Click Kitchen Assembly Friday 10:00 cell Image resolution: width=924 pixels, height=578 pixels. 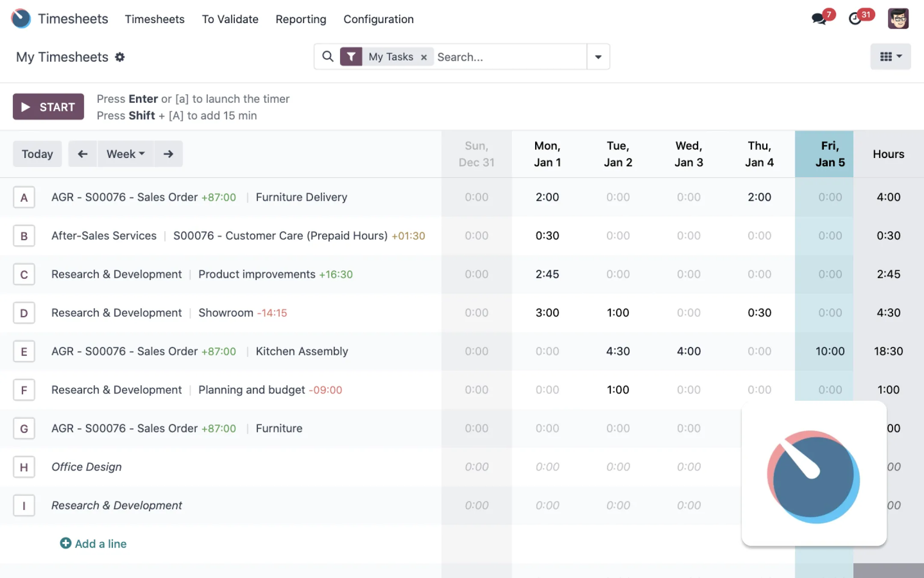[824, 351]
